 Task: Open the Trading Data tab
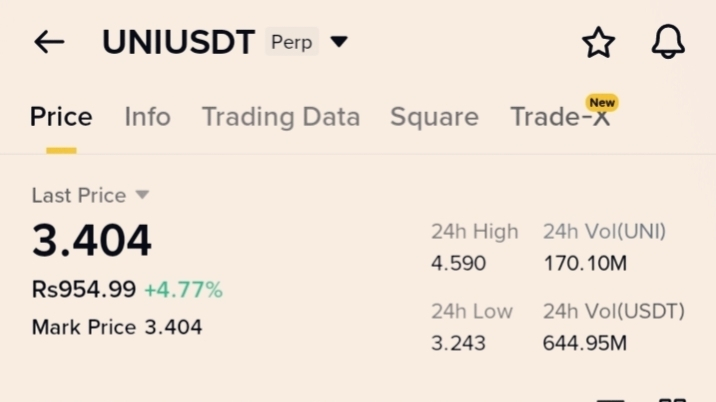280,117
